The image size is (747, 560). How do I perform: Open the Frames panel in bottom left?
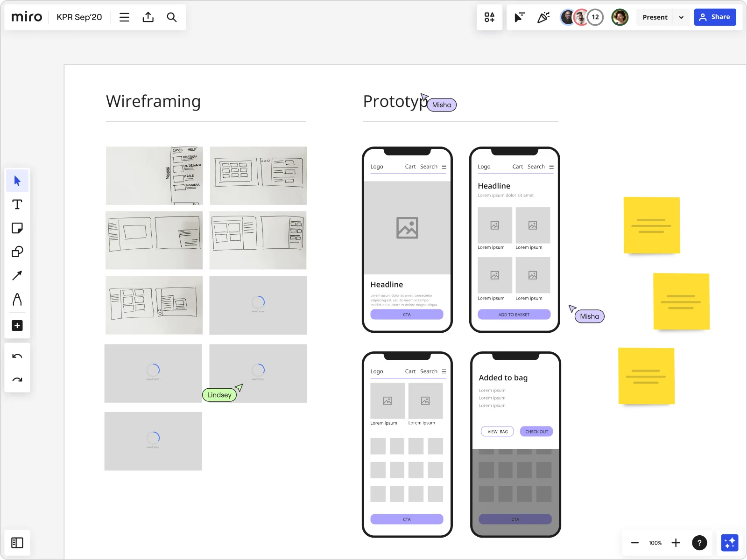17,542
